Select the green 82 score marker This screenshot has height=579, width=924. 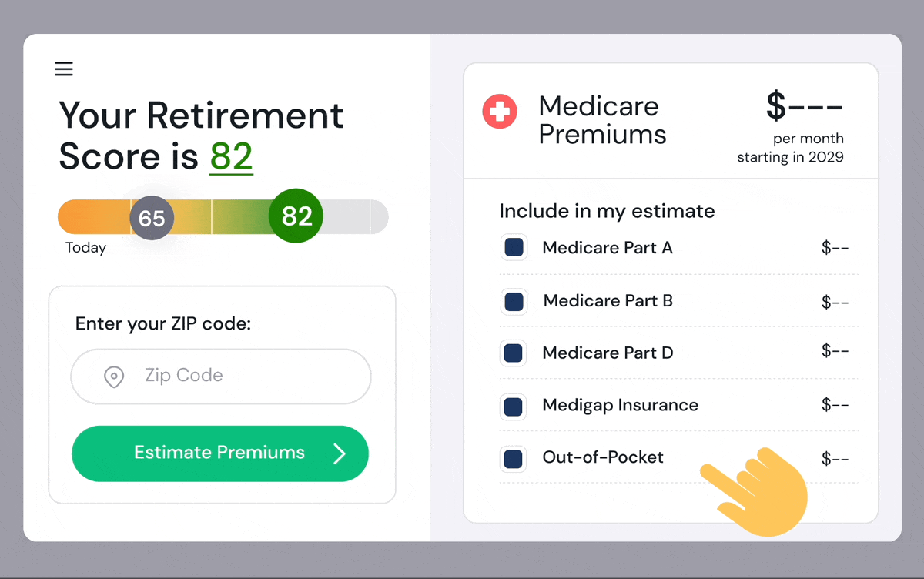click(296, 216)
